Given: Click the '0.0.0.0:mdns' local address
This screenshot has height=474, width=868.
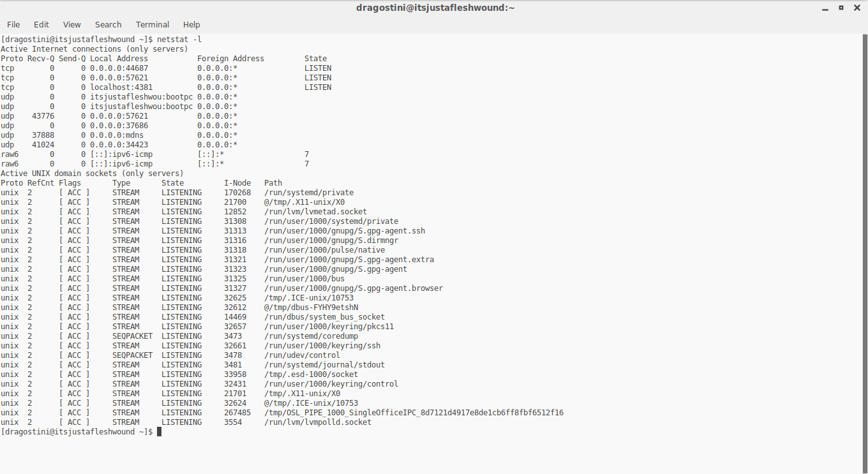Looking at the screenshot, I should (117, 135).
